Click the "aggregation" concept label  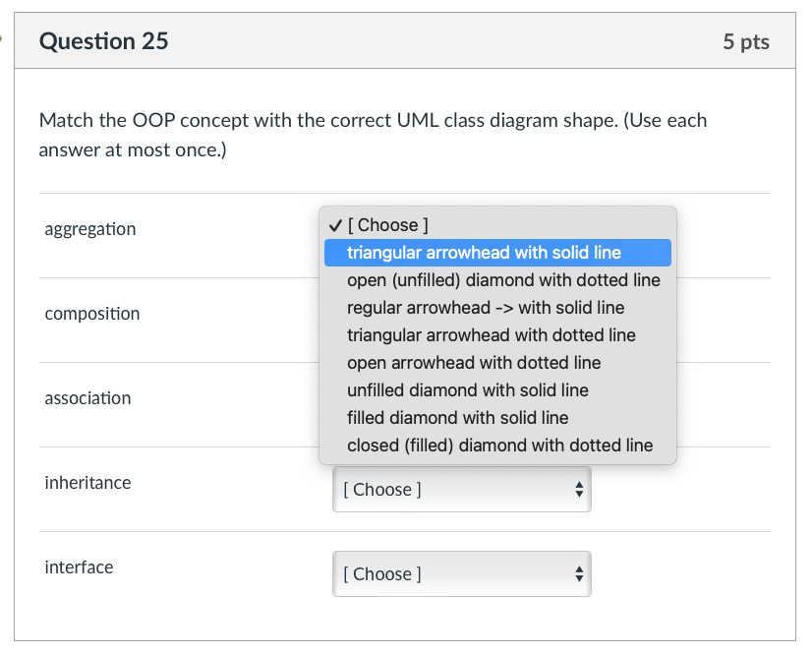click(x=90, y=229)
